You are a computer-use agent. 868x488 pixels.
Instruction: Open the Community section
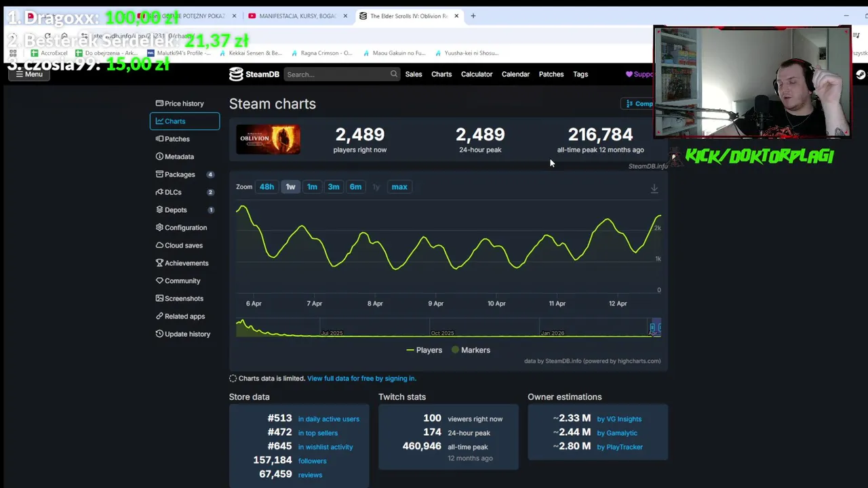(x=184, y=281)
